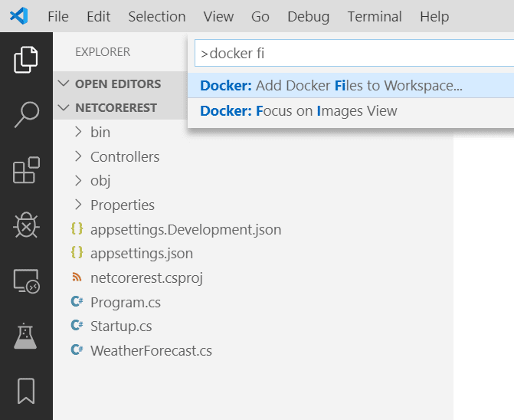Open the Selection menu
This screenshot has width=514, height=420.
point(157,16)
